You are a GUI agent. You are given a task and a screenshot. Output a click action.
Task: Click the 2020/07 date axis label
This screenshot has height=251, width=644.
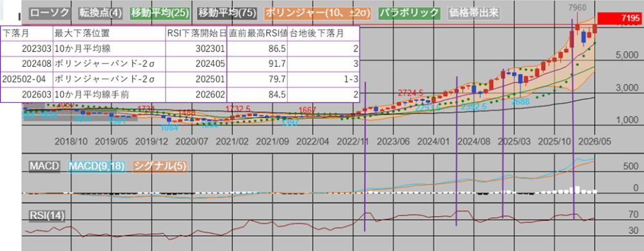(192, 142)
